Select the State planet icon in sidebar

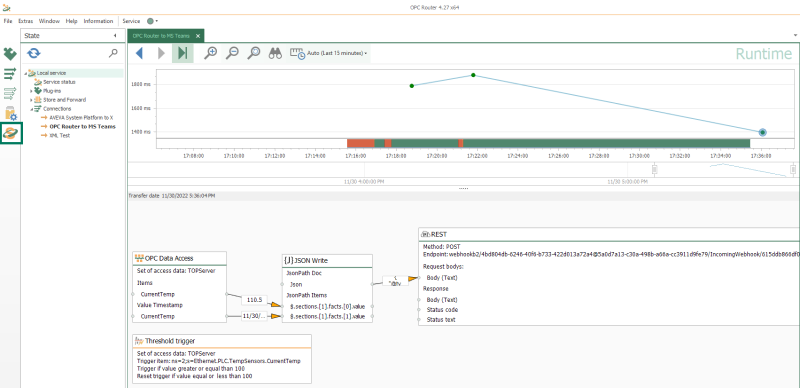pos(11,133)
